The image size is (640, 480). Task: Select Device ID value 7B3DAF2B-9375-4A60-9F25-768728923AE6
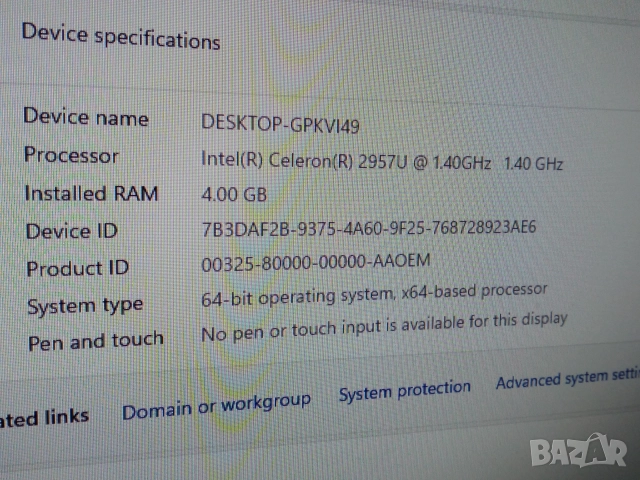click(369, 228)
